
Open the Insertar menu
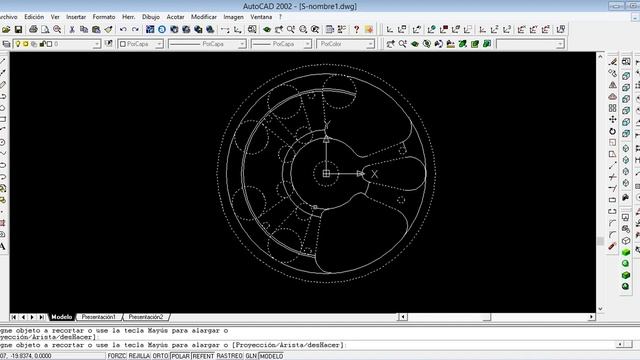pos(76,17)
